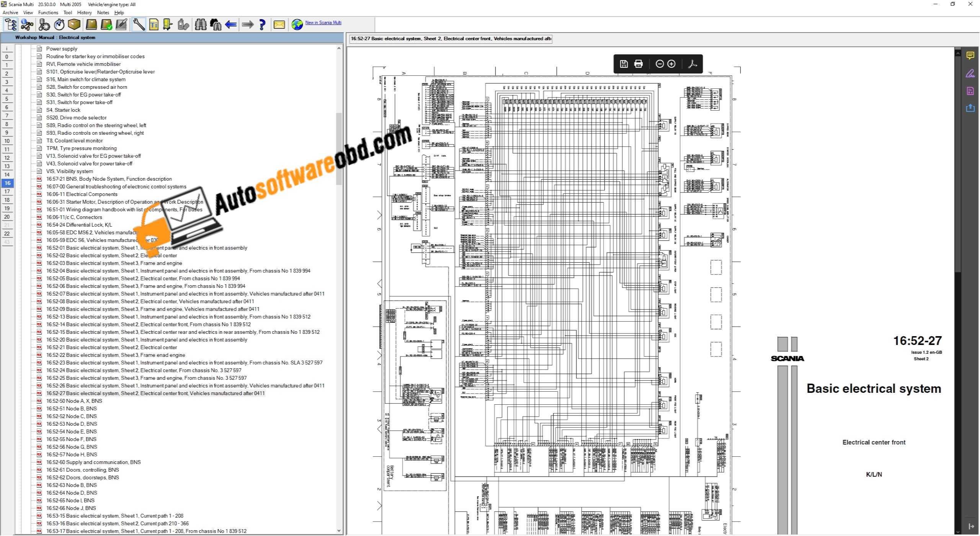Viewport: 980px width, 536px height.
Task: Collapse the PDF tools pane arrow
Action: 971,527
